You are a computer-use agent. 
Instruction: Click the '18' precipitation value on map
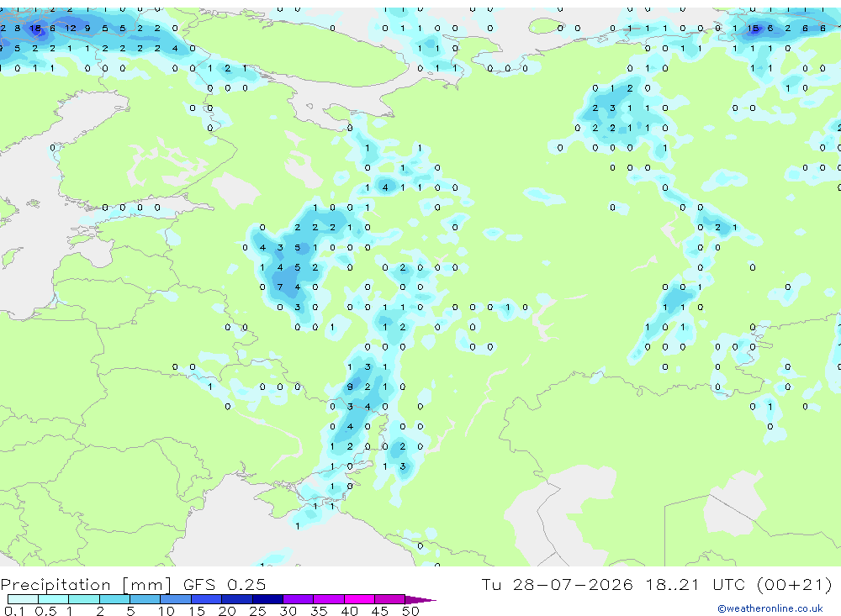pyautogui.click(x=35, y=29)
